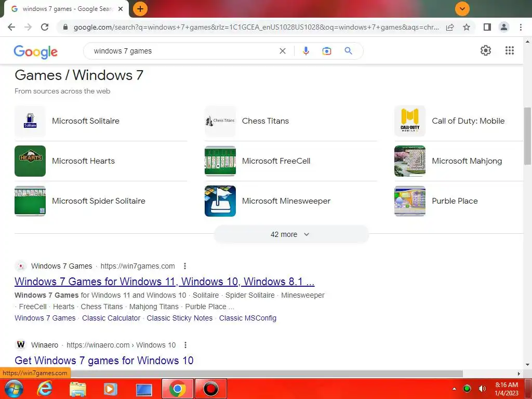This screenshot has height=399, width=532.
Task: Follow the Classic MSConfig sitelink
Action: [248, 318]
